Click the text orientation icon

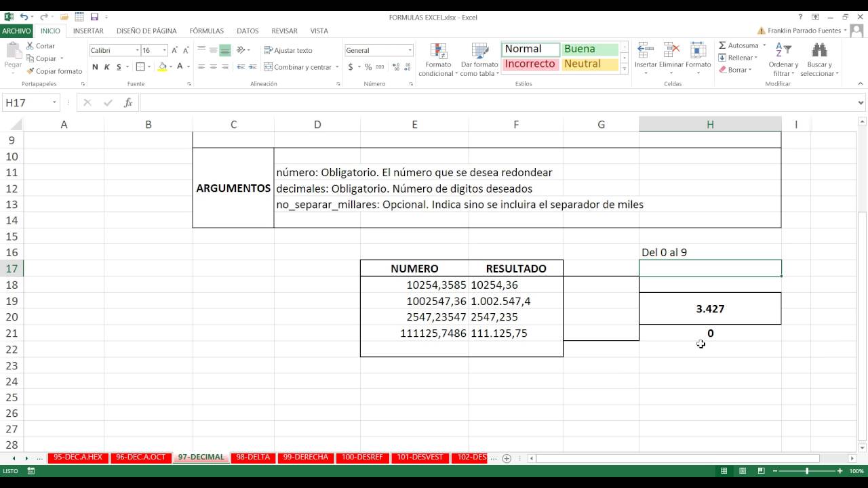(241, 50)
